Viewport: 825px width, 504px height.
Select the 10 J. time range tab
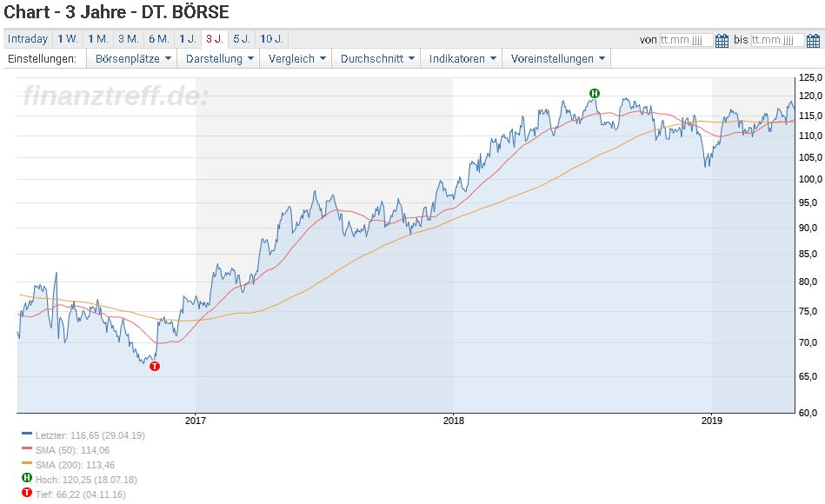pos(271,39)
